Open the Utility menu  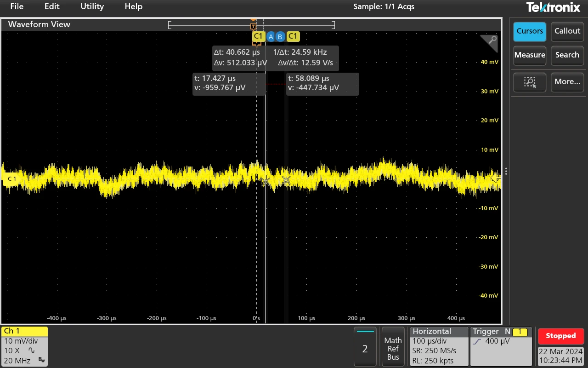tap(92, 6)
